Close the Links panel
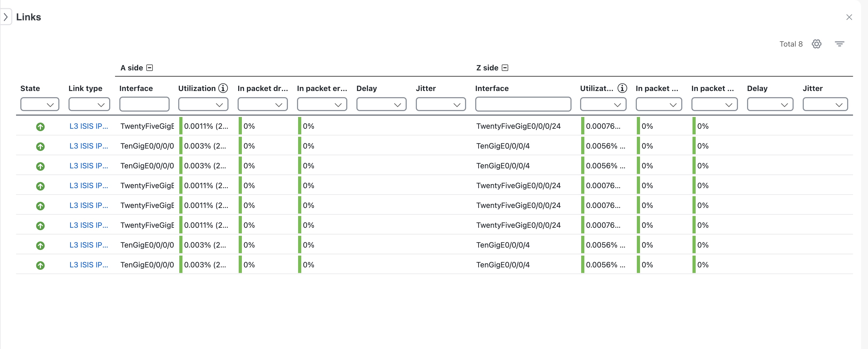Screen dimensions: 868x349 [x=849, y=17]
